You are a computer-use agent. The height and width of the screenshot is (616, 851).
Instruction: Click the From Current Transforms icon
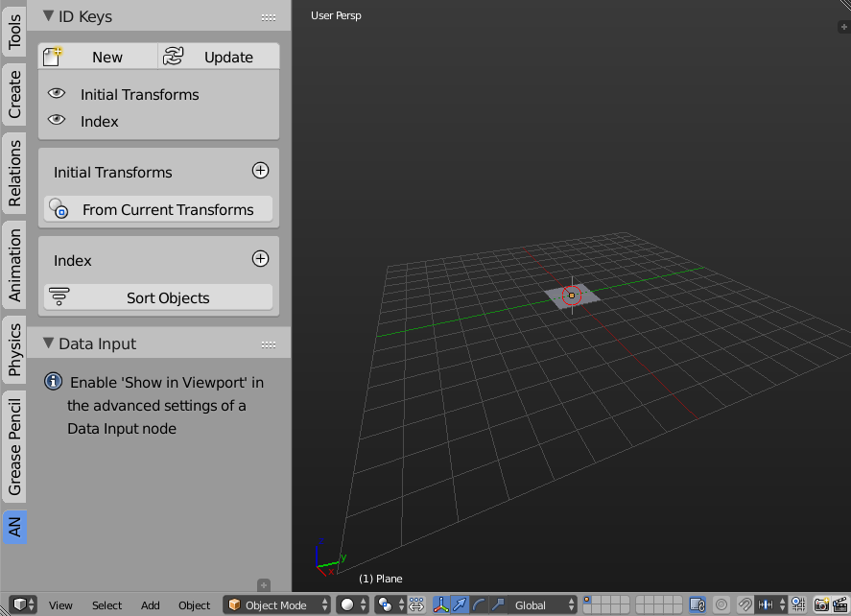[x=59, y=208]
